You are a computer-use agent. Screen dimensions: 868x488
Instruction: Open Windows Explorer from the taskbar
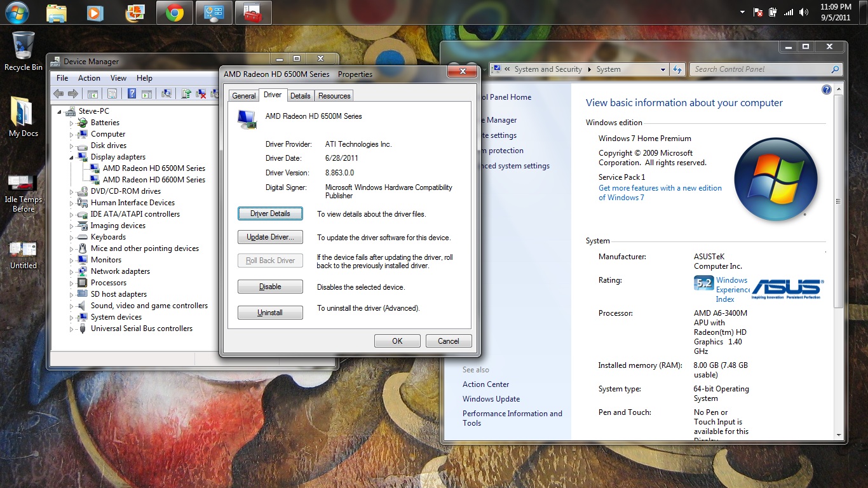tap(57, 13)
